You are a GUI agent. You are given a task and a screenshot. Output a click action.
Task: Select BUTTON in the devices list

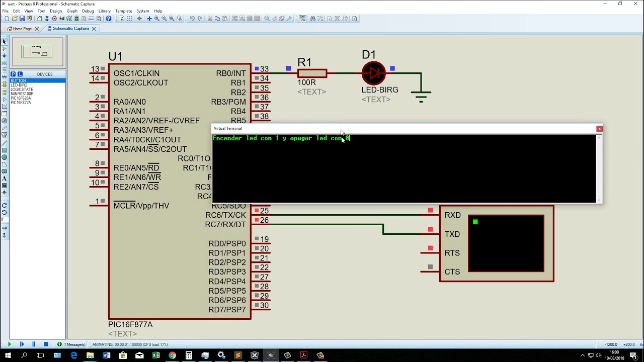(x=38, y=80)
